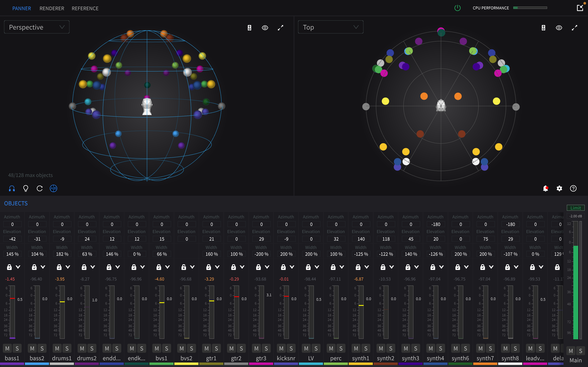Screen dimensions: 588x367
Task: Switch to the RENDERER tab
Action: pos(52,9)
